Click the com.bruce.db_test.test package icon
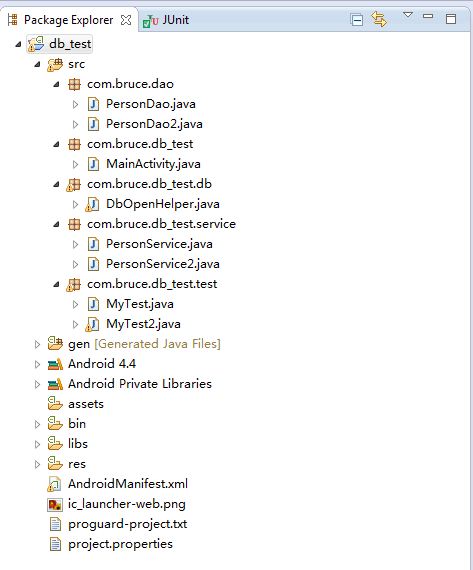This screenshot has width=473, height=570. (73, 285)
